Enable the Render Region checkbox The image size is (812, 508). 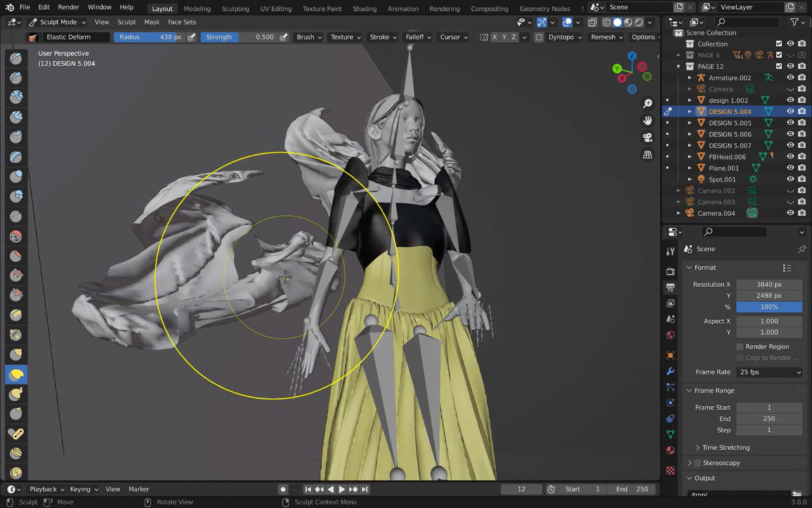coord(739,346)
